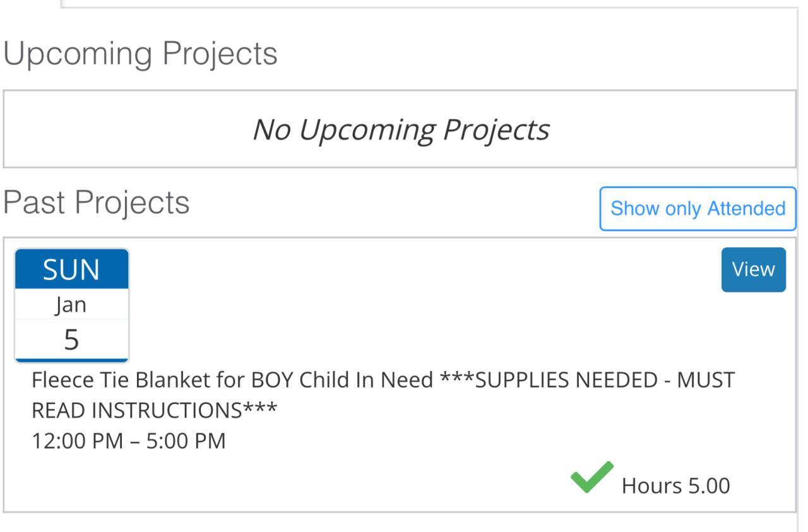Screen dimensions: 808x532
Task: Click the No Upcoming Projects message
Action: click(400, 130)
